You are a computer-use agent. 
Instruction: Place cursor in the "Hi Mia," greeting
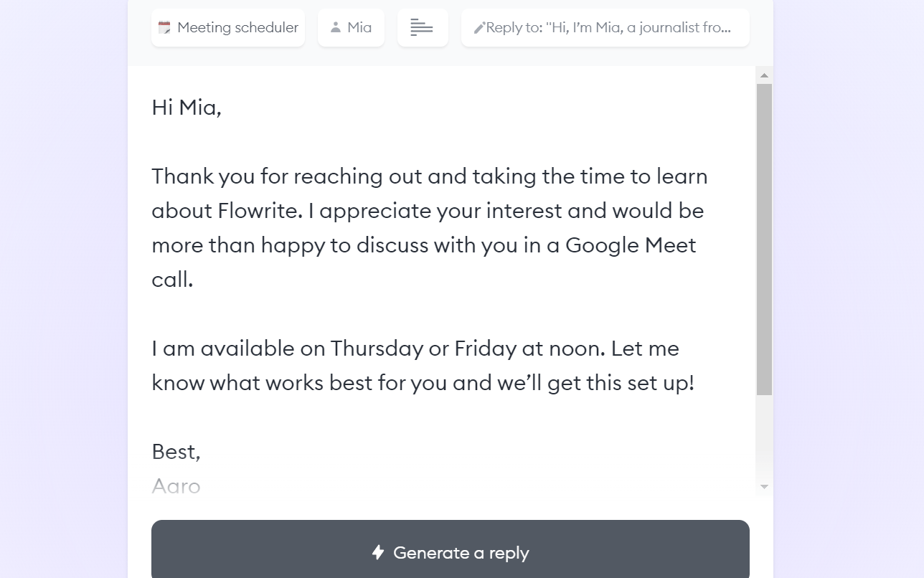pyautogui.click(x=187, y=108)
